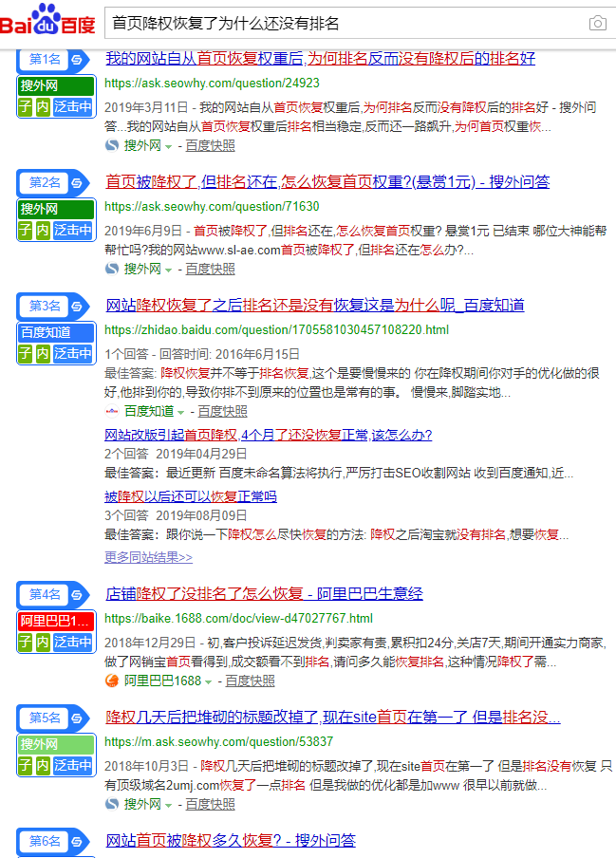Click the 搜外网 favicon under the question/71630 result
The height and width of the screenshot is (858, 616).
112,269
